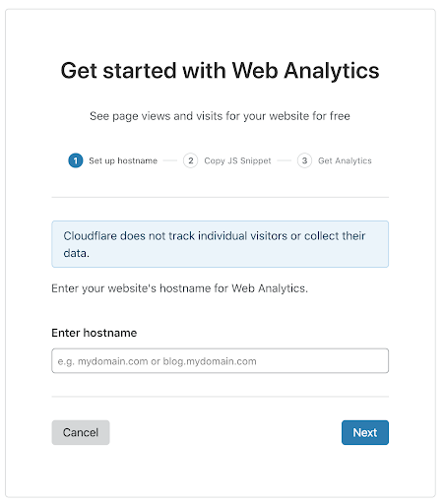This screenshot has width=445, height=504.
Task: Click the connector line between steps 1 and 2
Action: click(x=170, y=160)
